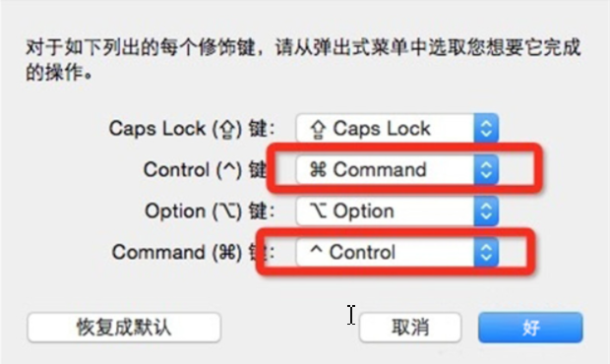The width and height of the screenshot is (610, 364).
Task: Click the Caps Lock (⇪) 键 label
Action: point(192,129)
